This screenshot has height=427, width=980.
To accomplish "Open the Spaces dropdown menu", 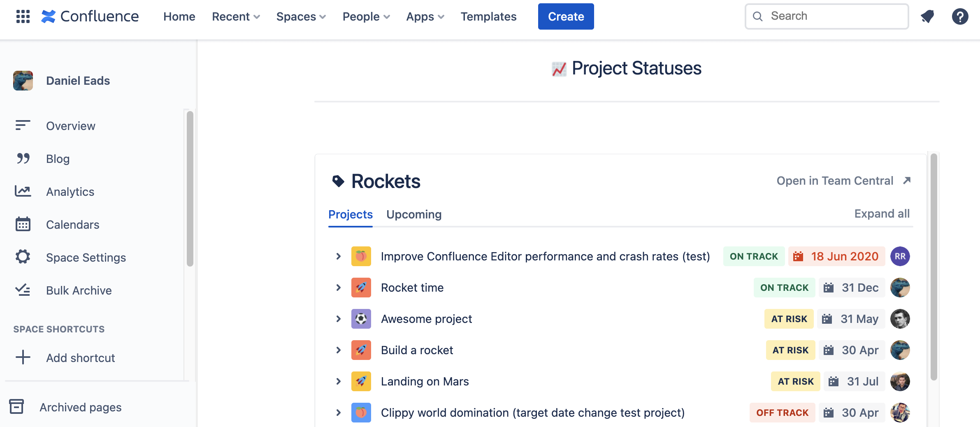I will [301, 16].
